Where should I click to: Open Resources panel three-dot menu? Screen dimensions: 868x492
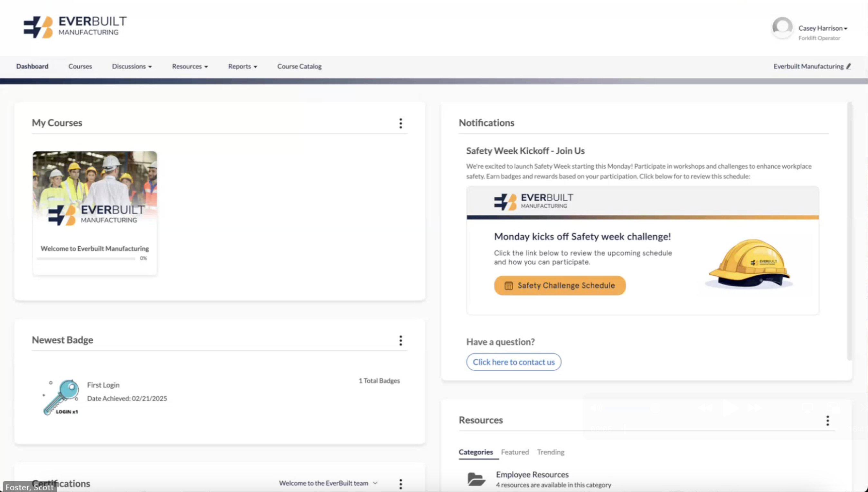coord(827,421)
